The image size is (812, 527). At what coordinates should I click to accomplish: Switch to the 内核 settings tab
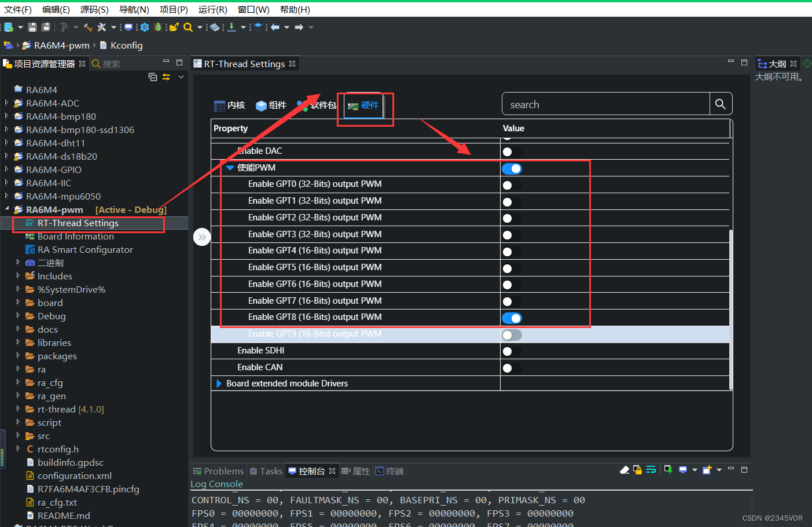pos(230,105)
